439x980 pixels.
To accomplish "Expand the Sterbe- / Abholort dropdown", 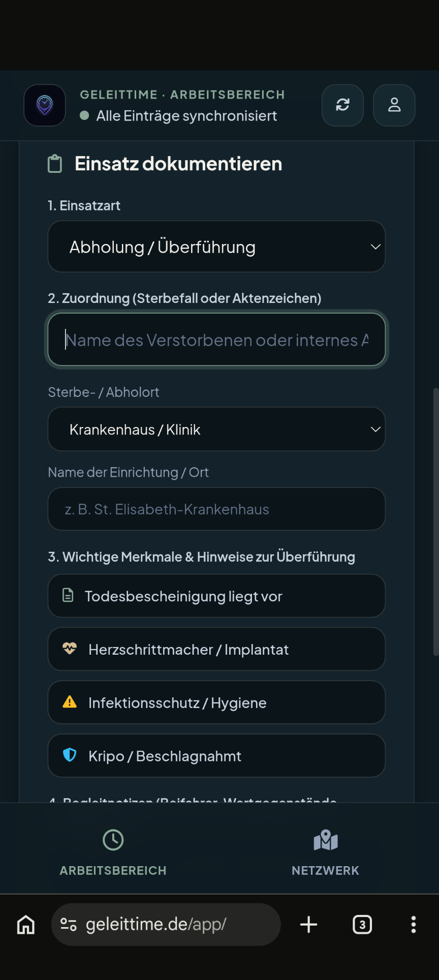I will tap(216, 429).
